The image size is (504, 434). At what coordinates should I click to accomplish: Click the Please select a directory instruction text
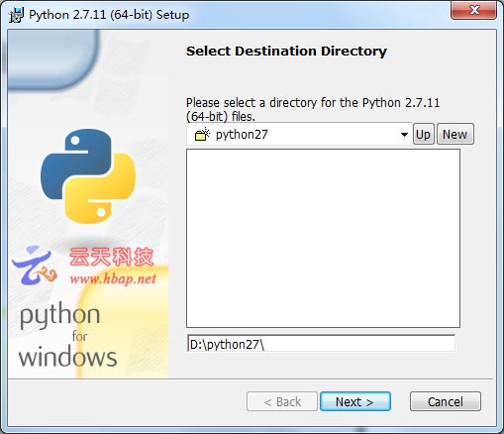pos(313,109)
